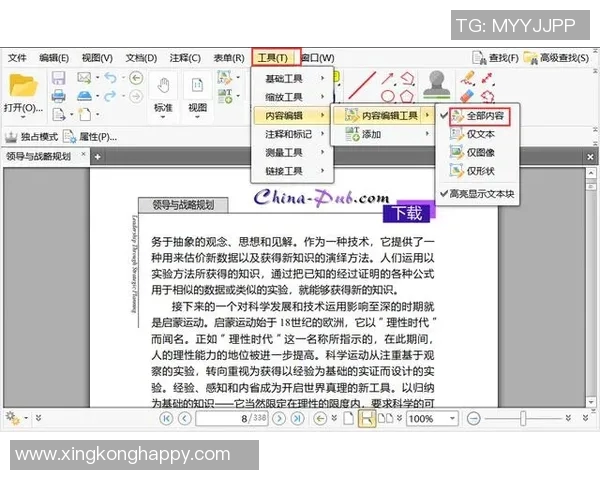Click the 打开(O) folder icon
The height and width of the screenshot is (480, 600).
[23, 85]
